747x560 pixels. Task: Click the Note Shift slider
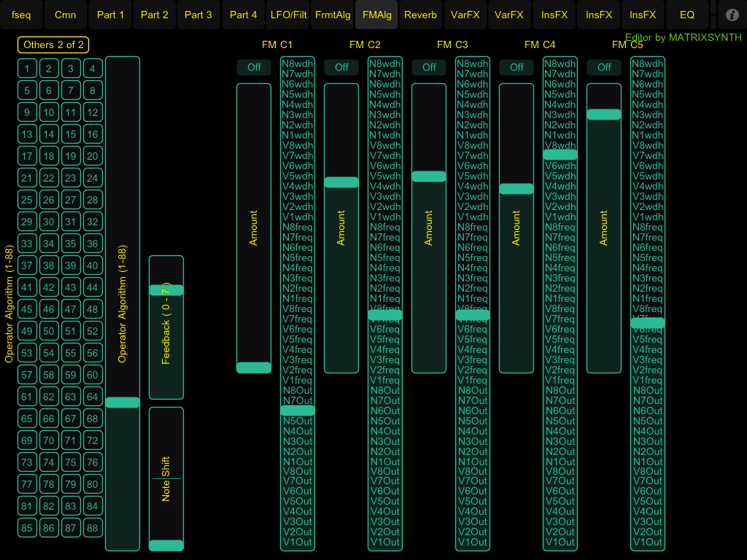point(166,478)
